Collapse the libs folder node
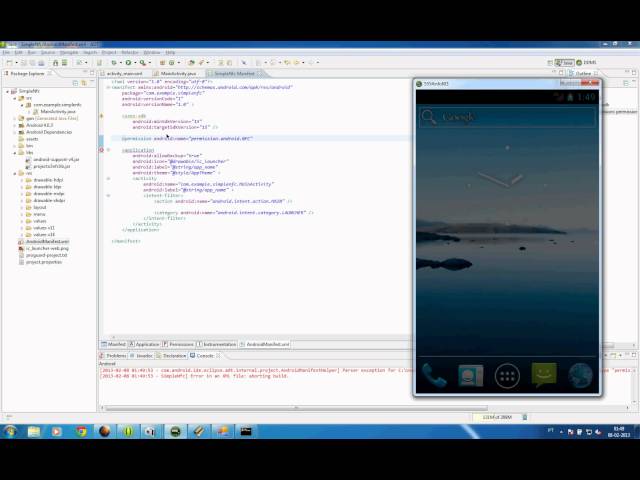 point(15,153)
